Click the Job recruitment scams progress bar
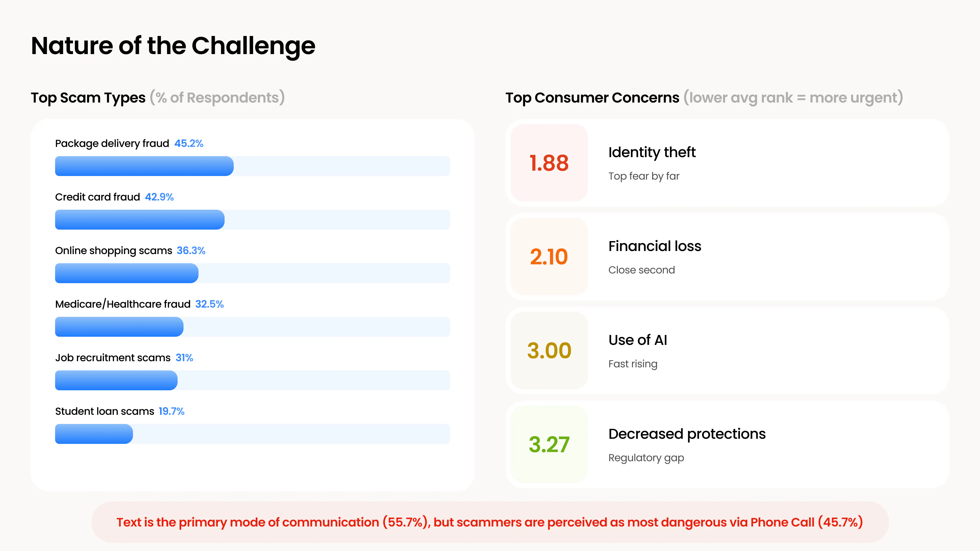 [x=252, y=380]
